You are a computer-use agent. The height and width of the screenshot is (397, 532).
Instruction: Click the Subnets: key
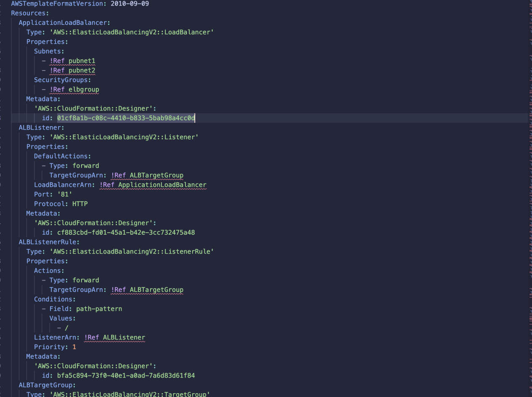(x=49, y=51)
